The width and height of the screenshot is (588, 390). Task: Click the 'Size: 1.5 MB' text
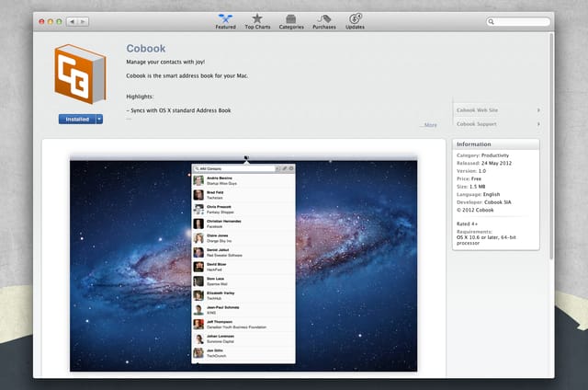[470, 187]
